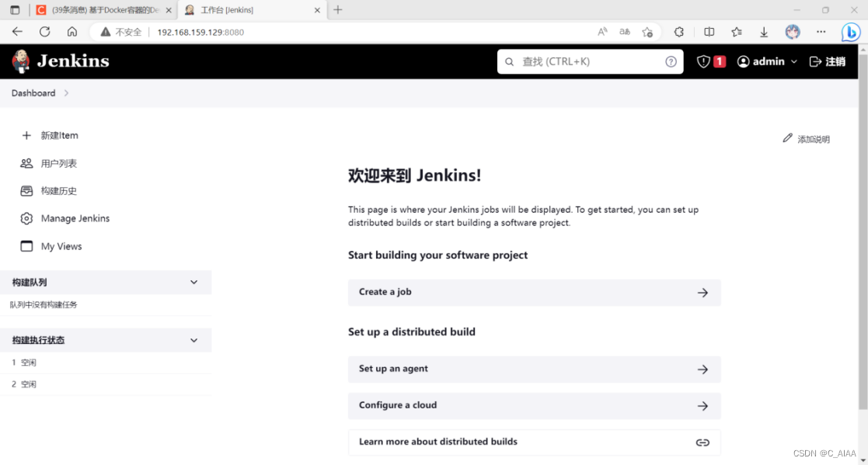Click the arrow on Create a job row
This screenshot has width=868, height=465.
[702, 293]
